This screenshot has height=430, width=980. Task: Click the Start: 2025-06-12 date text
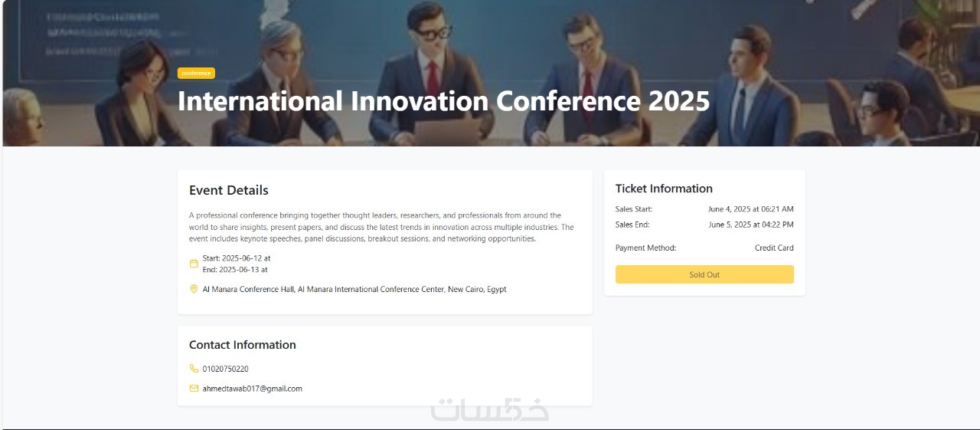(x=236, y=258)
